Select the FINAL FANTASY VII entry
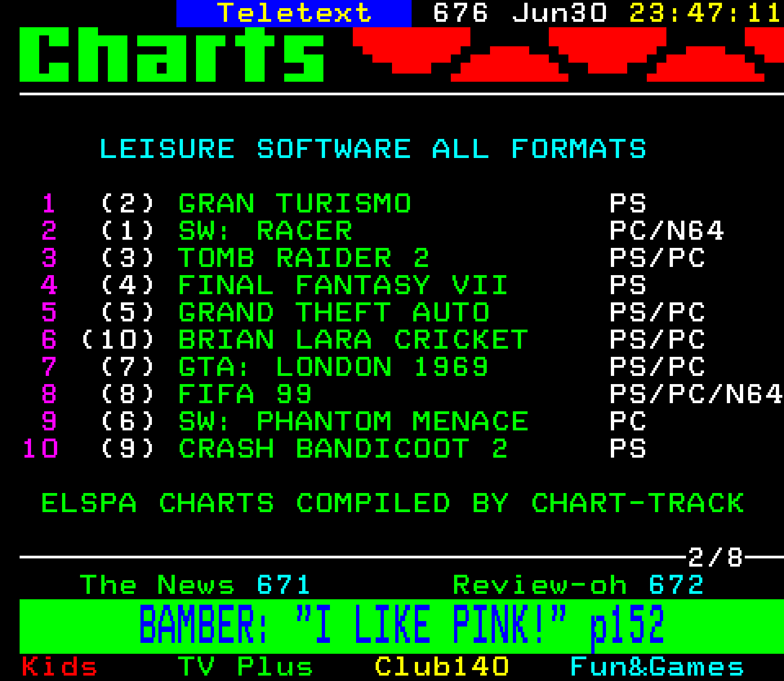Viewport: 784px width, 681px height. tap(343, 285)
